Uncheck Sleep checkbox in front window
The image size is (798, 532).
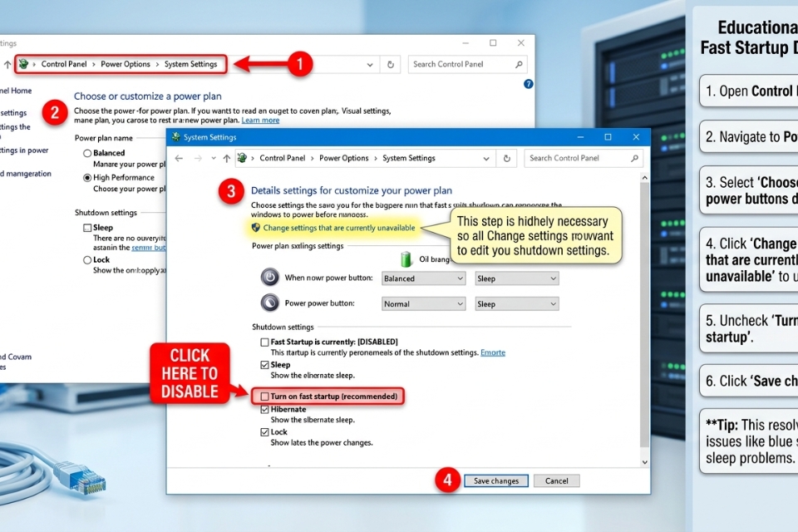pos(264,365)
